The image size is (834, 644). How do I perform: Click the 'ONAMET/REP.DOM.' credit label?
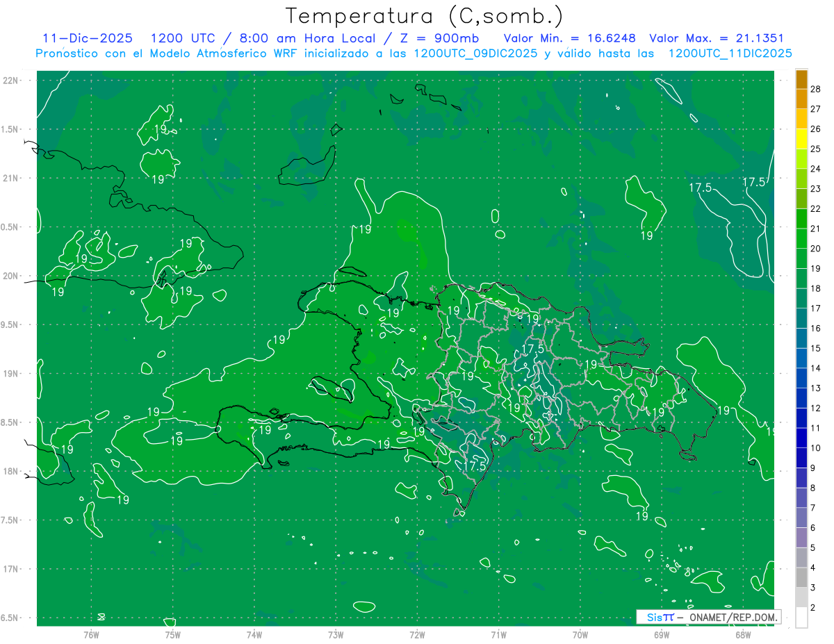[x=733, y=617]
